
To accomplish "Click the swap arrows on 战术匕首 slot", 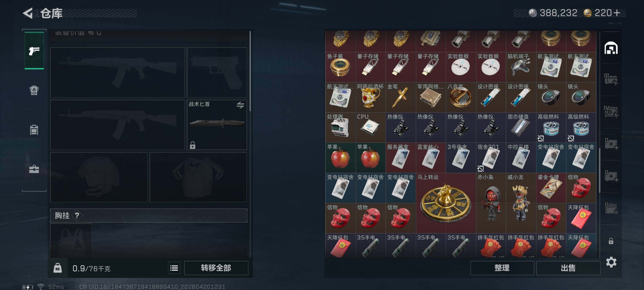I will pyautogui.click(x=240, y=105).
